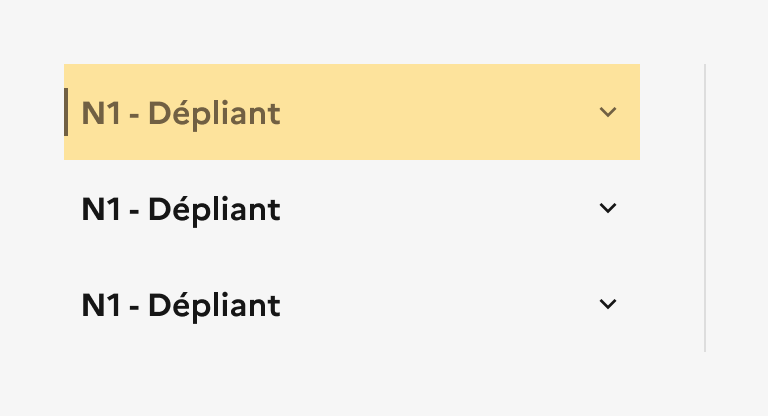Click the chevron of the second N1 - Dépliant

point(608,208)
